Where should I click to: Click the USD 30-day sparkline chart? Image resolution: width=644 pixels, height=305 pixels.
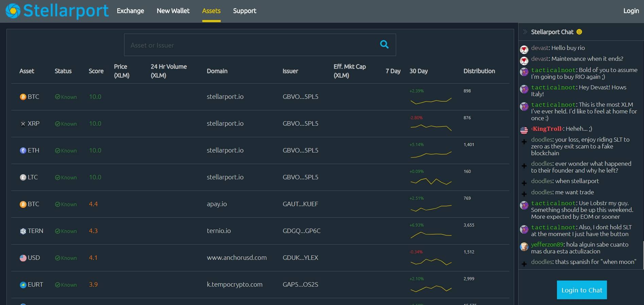[431, 262]
